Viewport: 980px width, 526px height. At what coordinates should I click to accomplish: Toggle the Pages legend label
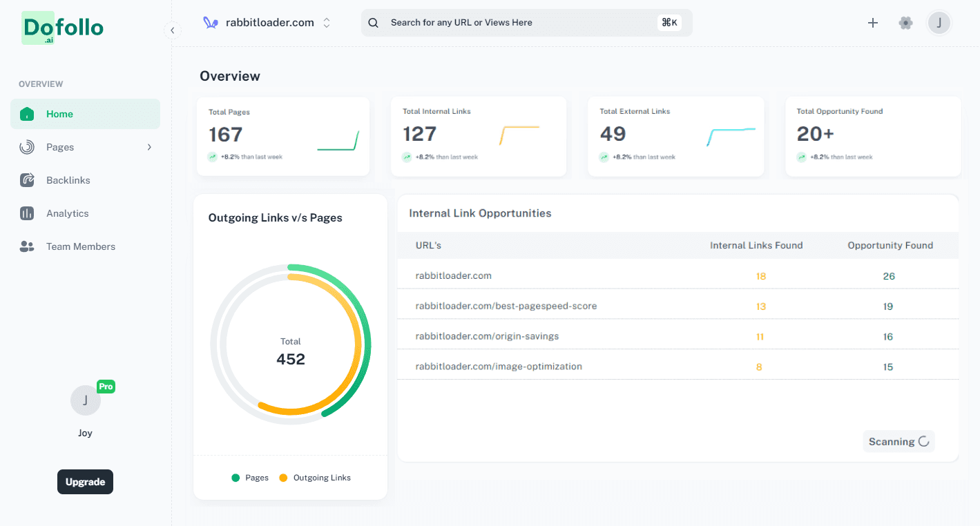pos(257,478)
